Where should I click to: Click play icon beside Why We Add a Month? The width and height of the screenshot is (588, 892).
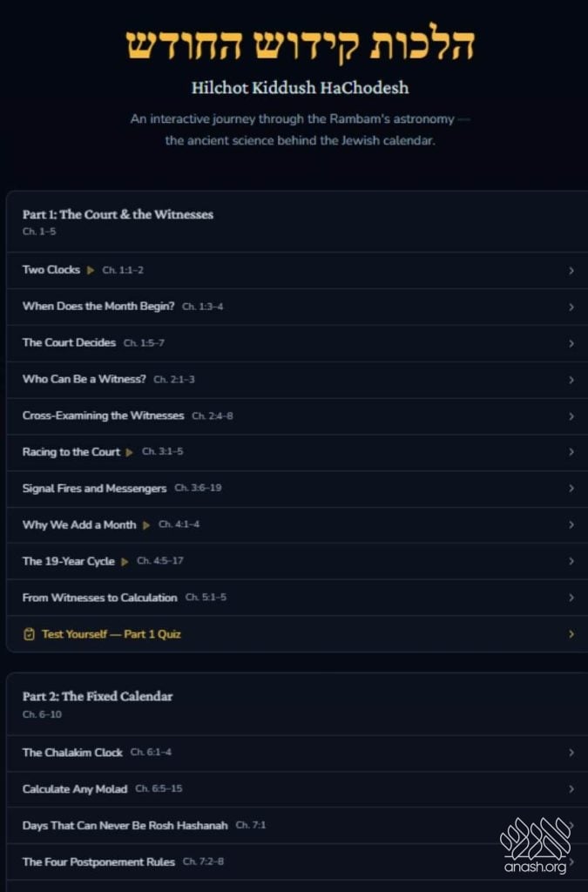click(x=146, y=525)
